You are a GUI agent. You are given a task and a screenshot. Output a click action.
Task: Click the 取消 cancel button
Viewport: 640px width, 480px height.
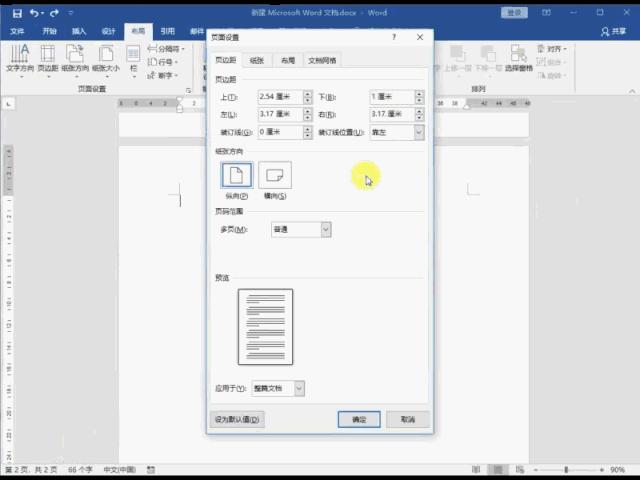(407, 419)
